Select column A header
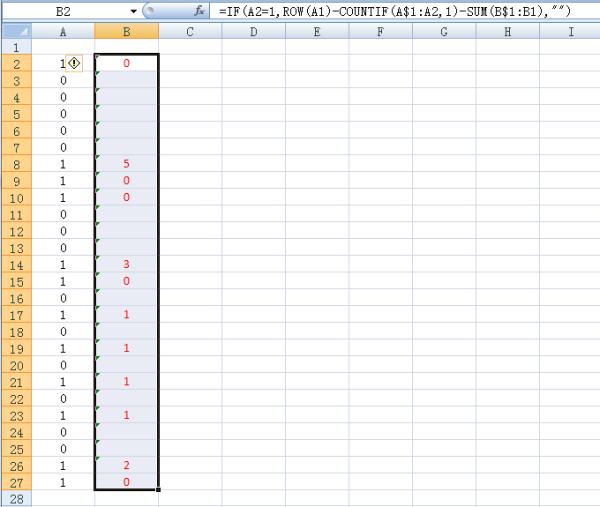The width and height of the screenshot is (600, 507). tap(63, 31)
